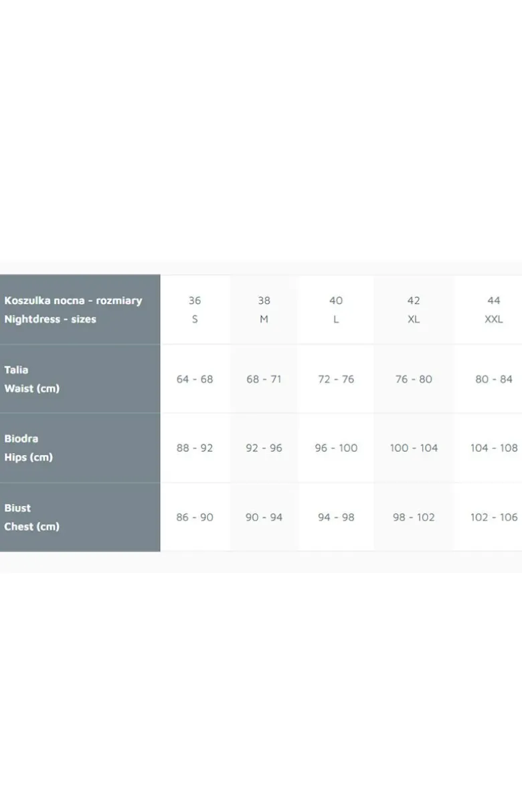Viewport: 522px width, 812px height.
Task: Select the Talia Waist (cm) row label
Action: coord(31,379)
